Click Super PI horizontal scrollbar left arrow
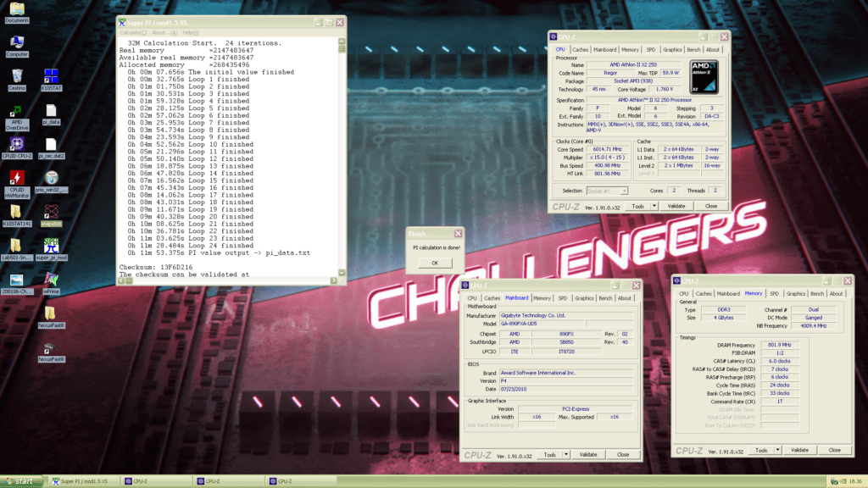The height and width of the screenshot is (488, 868). pyautogui.click(x=122, y=280)
